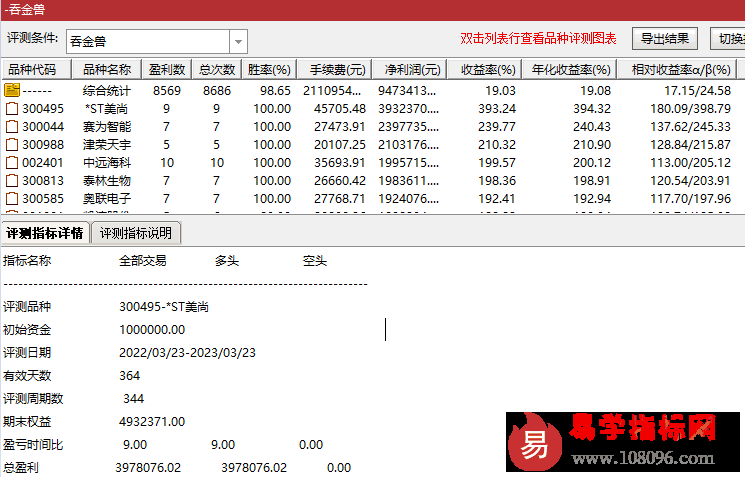Click the document icon for 002401
Screen dimensions: 745x477
point(12,163)
